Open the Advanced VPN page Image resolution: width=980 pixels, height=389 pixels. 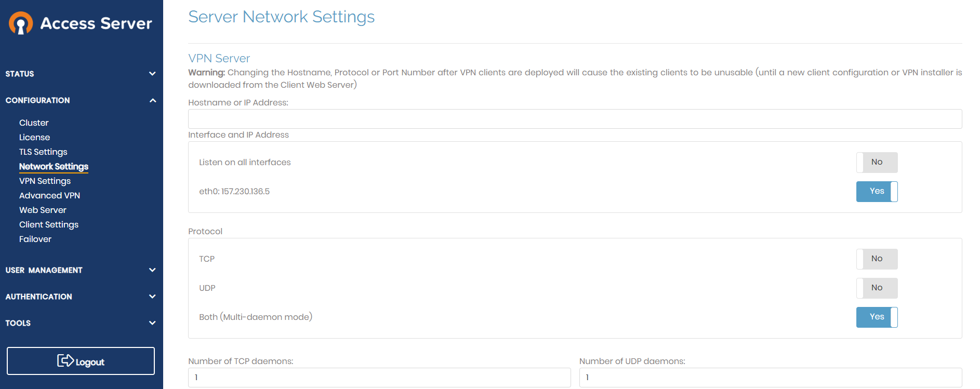[49, 195]
